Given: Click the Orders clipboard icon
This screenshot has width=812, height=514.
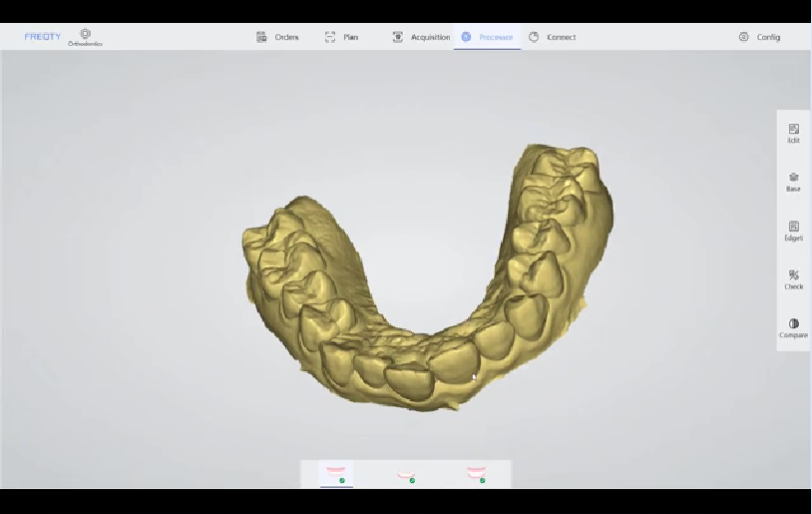Looking at the screenshot, I should coord(261,37).
